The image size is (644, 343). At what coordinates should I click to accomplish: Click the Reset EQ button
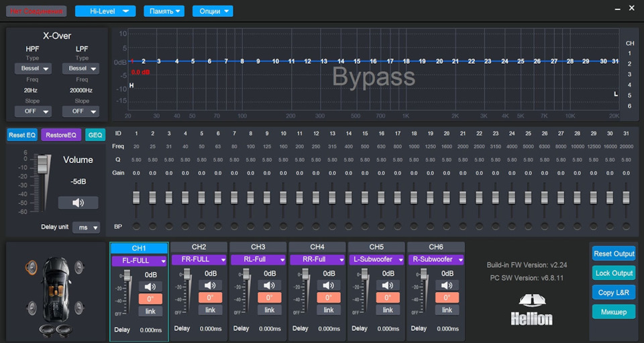(x=22, y=135)
